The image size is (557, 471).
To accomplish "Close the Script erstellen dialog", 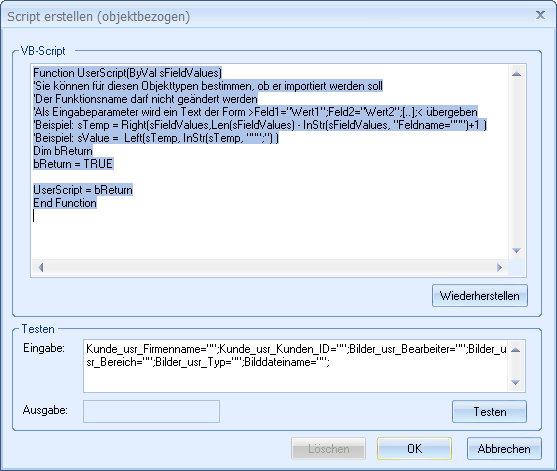I will [x=540, y=15].
